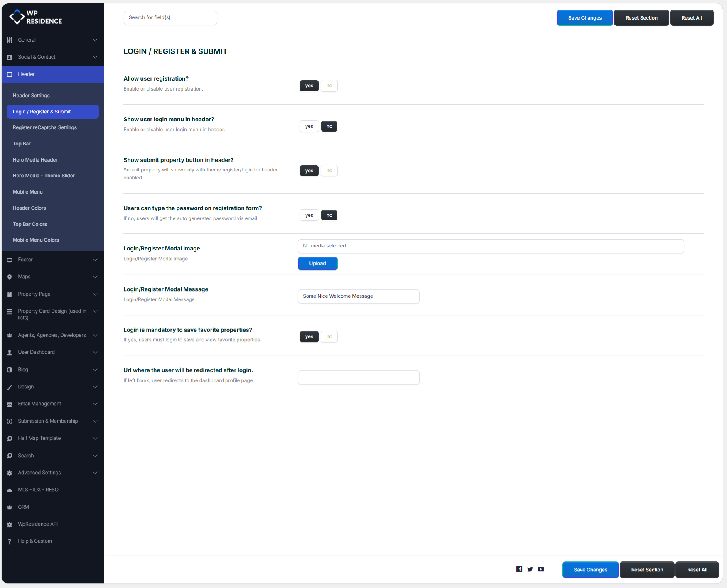Set password typing on registration form to yes
Screen dimensions: 727x588
click(309, 216)
